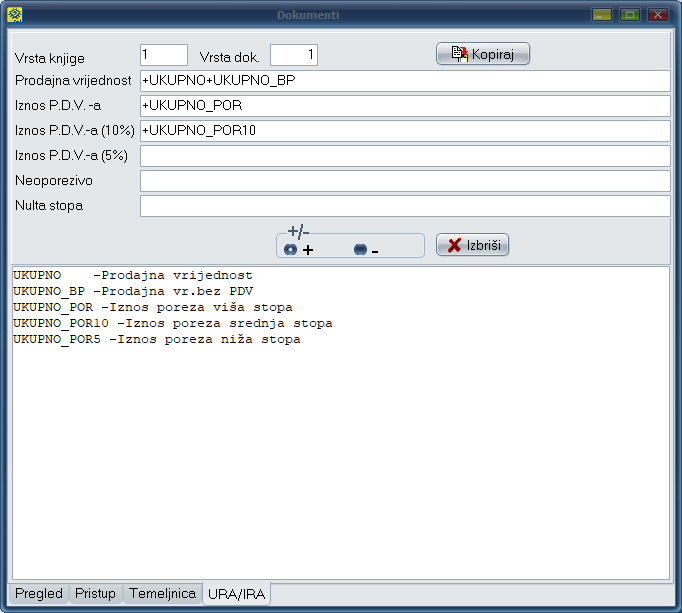682x613 pixels.
Task: Click the Prodajna vrijednost formula field
Action: tap(404, 81)
